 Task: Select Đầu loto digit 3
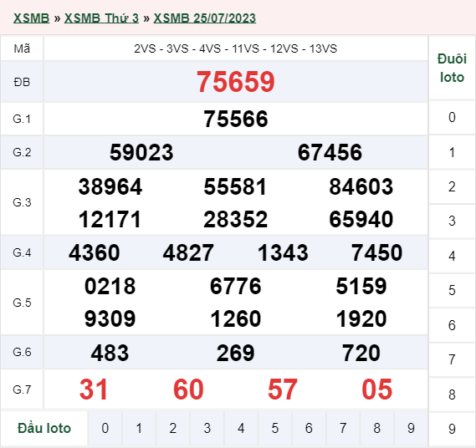(x=207, y=428)
